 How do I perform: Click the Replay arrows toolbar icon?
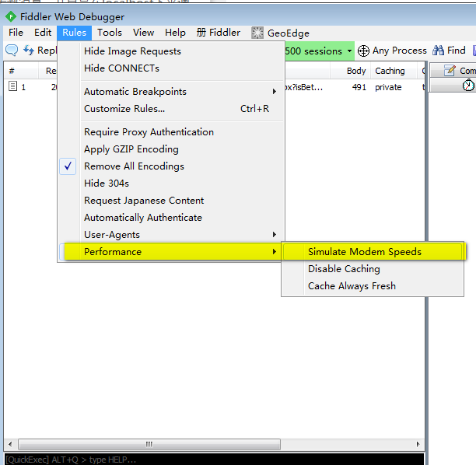coord(29,50)
